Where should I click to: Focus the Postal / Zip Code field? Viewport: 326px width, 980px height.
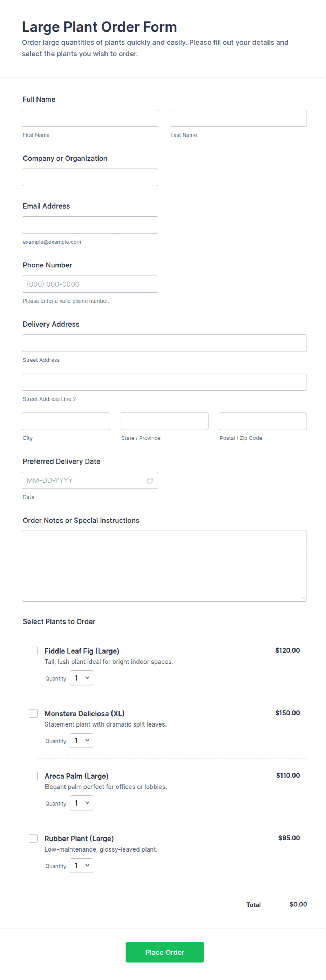263,421
